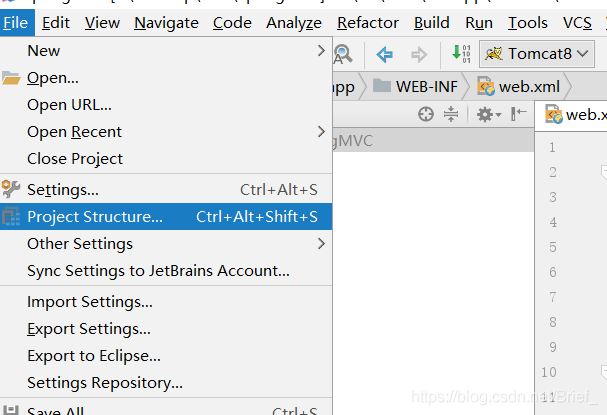607x415 pixels.
Task: Open the Refactor menu
Action: point(367,22)
